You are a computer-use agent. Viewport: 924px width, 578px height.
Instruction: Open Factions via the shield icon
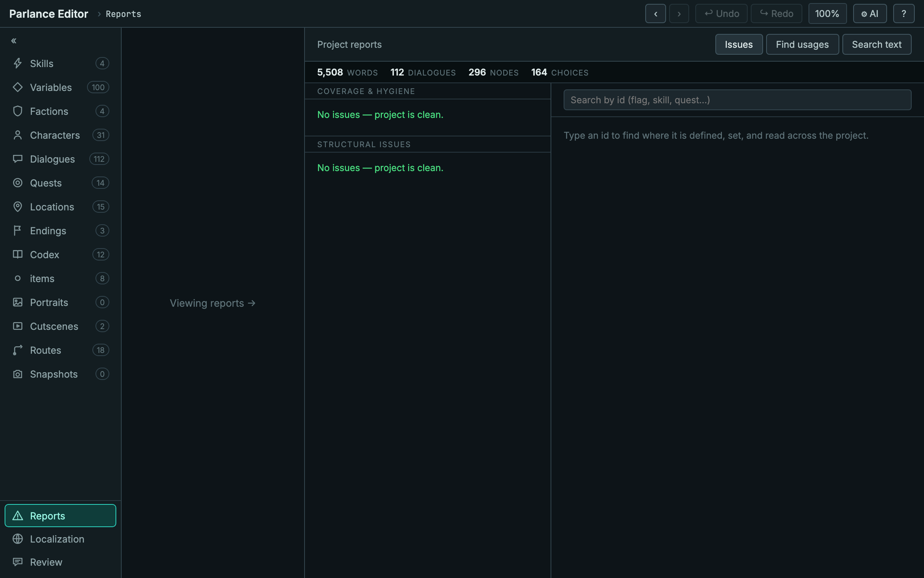coord(18,111)
